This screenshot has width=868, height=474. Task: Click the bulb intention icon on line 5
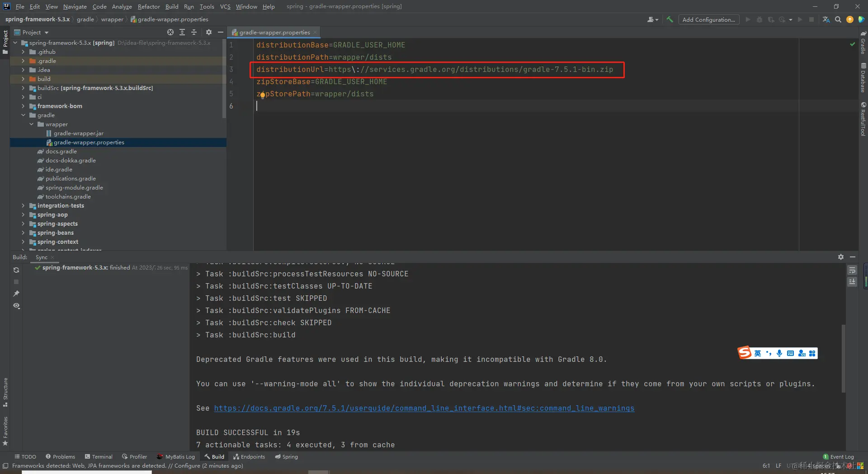pos(262,95)
